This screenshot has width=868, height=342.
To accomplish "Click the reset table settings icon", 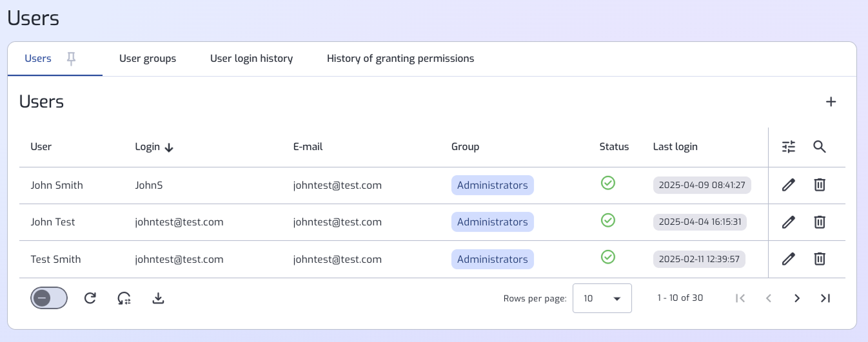I will tap(124, 298).
